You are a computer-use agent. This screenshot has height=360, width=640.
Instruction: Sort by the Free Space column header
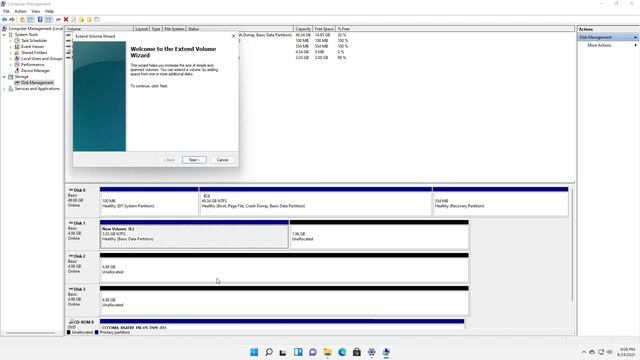pyautogui.click(x=324, y=29)
